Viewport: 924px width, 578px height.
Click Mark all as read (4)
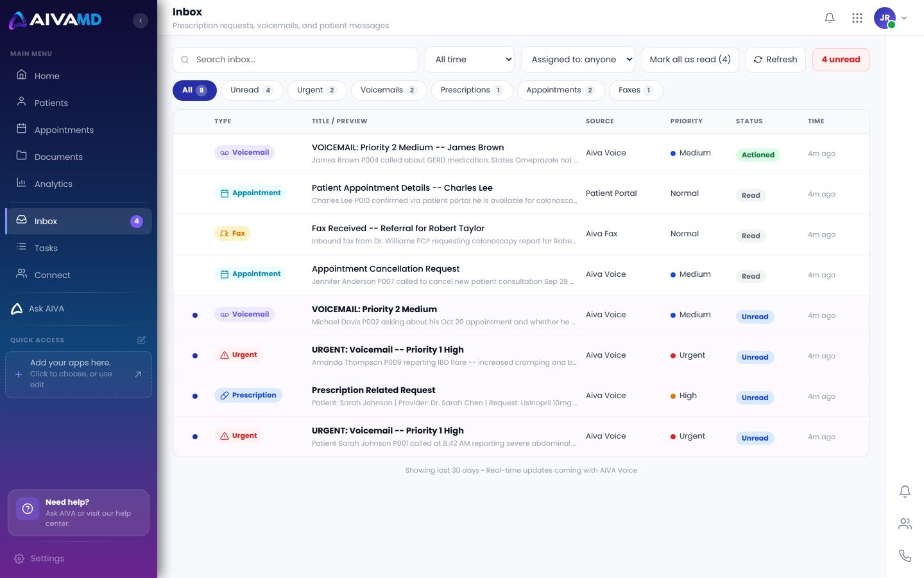pyautogui.click(x=690, y=60)
